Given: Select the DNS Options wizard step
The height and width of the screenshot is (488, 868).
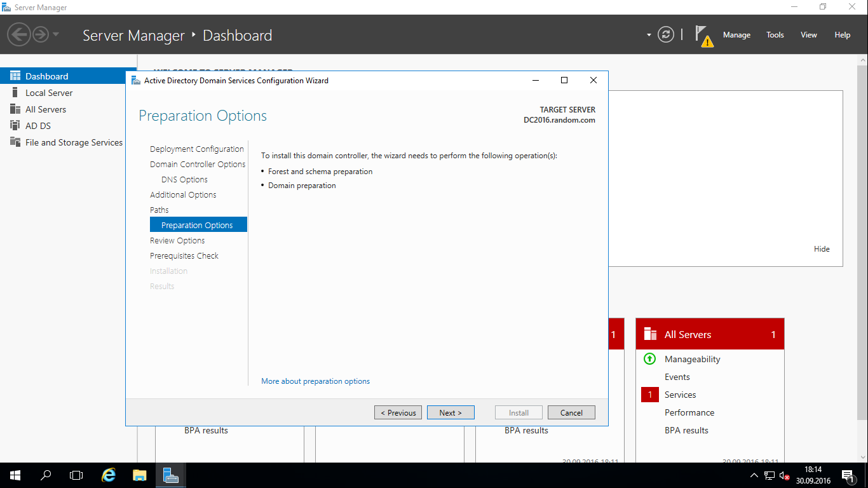Looking at the screenshot, I should coord(184,180).
